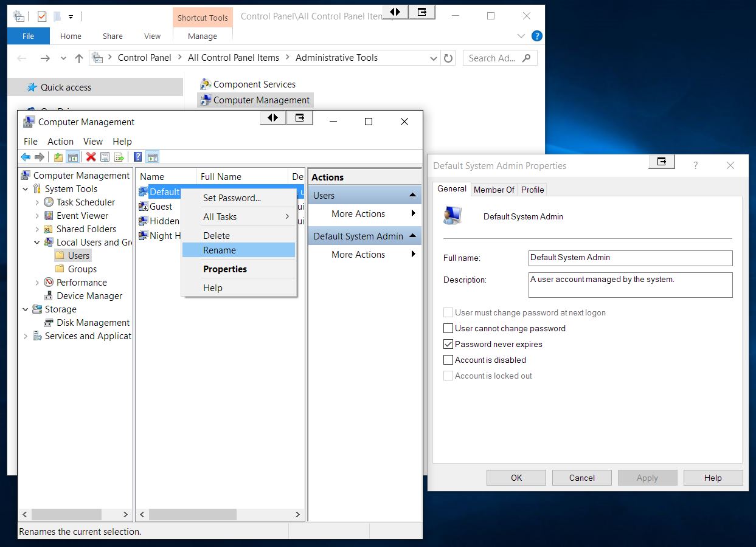Click the Device Manager icon in tree
Screen dimensions: 756x547
49,296
